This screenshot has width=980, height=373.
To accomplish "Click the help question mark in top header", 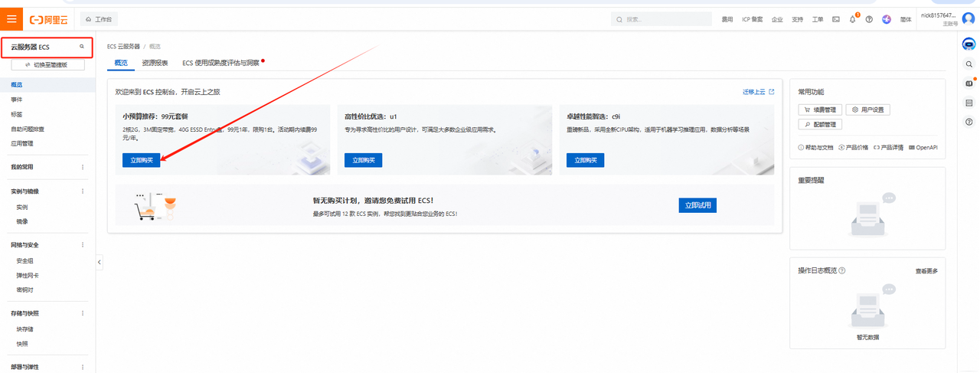I will tap(869, 19).
